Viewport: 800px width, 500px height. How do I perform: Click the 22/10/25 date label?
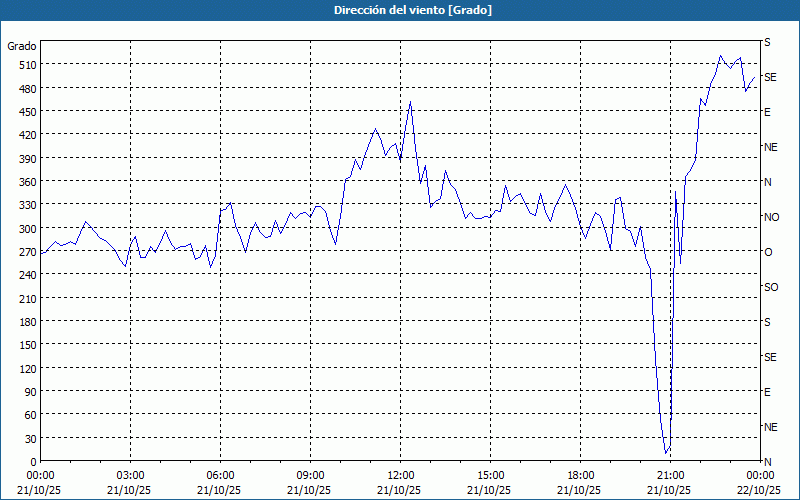click(759, 490)
